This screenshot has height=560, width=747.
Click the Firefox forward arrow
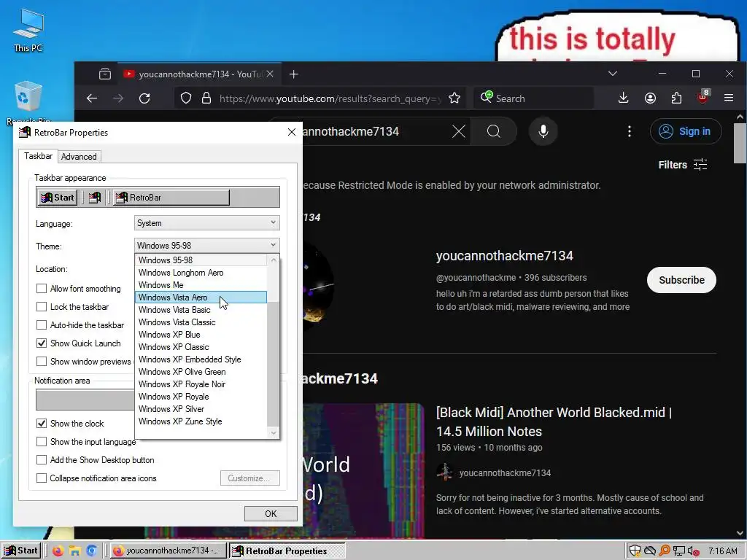point(117,98)
